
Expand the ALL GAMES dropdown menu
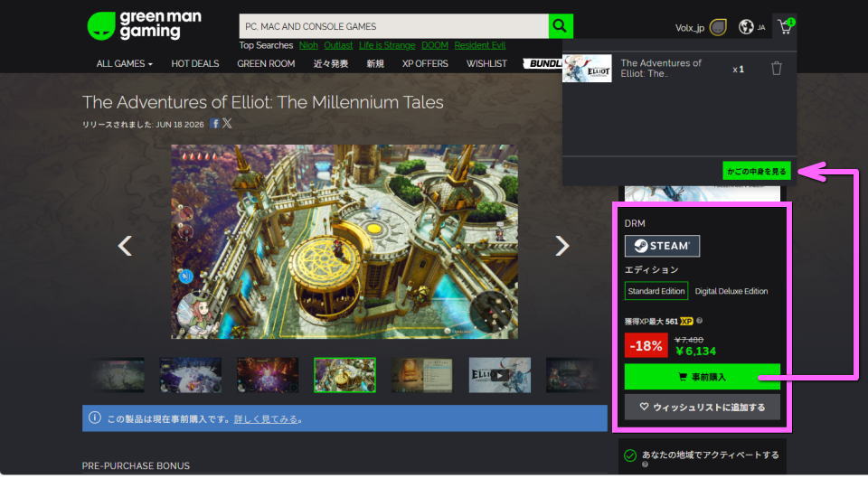125,64
